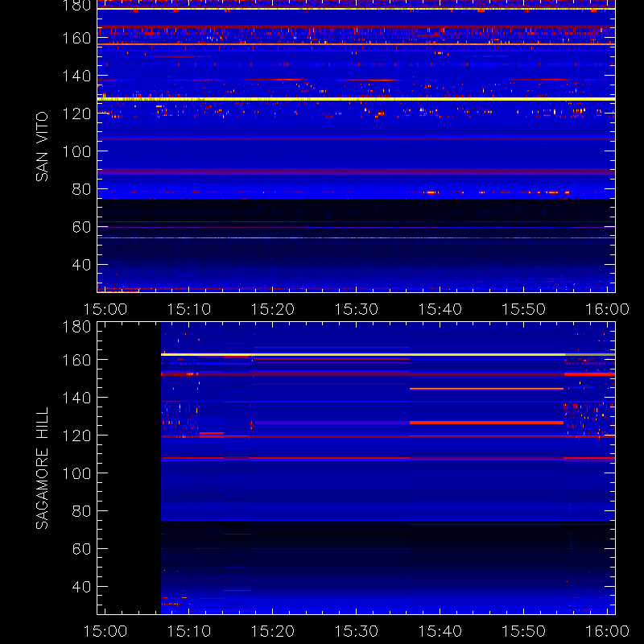Click 15:00 time label under San Vito plot
The width and height of the screenshot is (644, 644).
point(105,309)
